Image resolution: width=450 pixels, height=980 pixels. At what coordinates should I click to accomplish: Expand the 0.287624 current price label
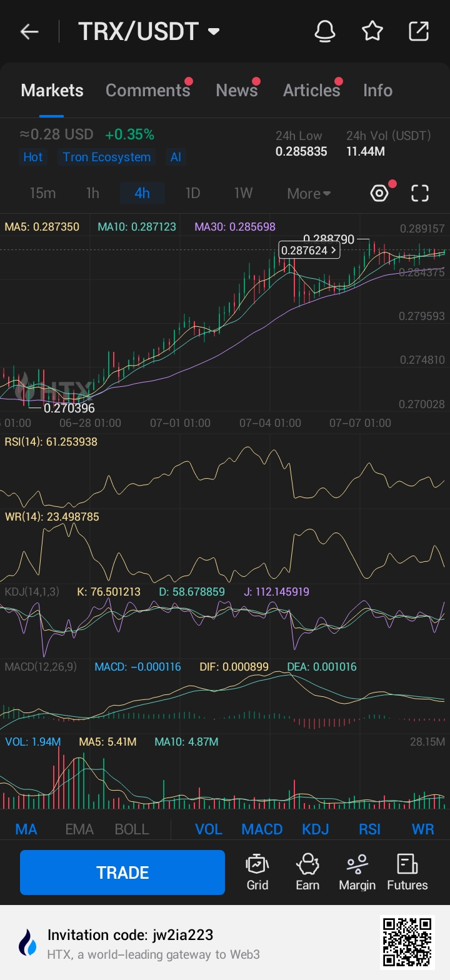tap(309, 251)
